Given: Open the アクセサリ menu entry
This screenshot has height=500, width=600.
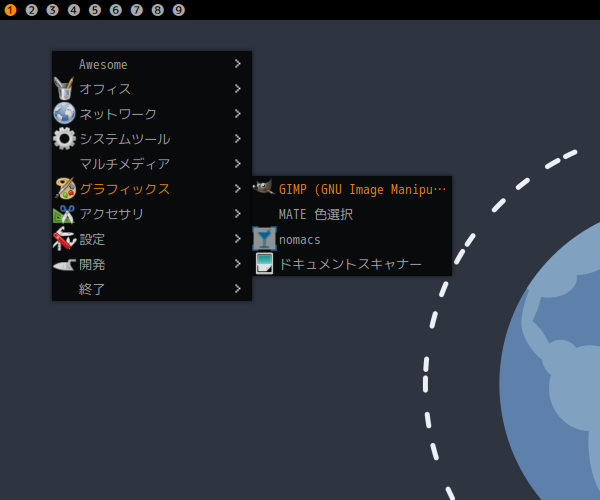Looking at the screenshot, I should point(152,214).
